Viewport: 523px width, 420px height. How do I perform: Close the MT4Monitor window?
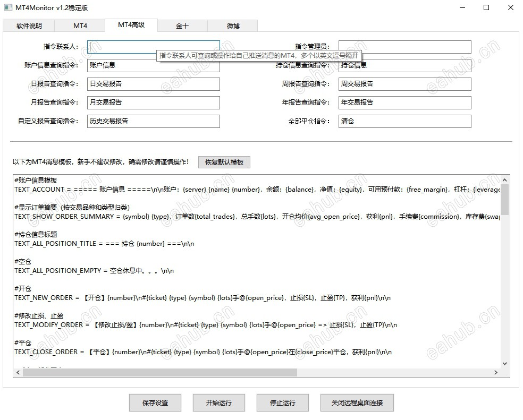(x=511, y=7)
